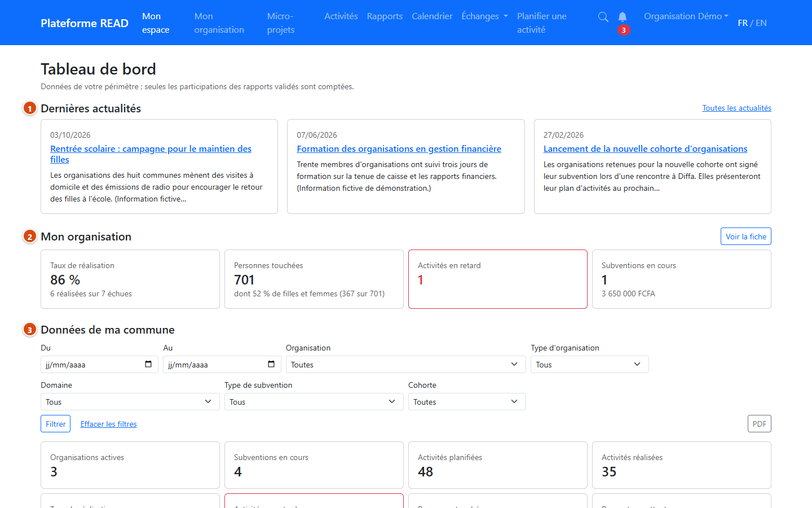This screenshot has width=812, height=508.
Task: Click the Personnes touchées 701 value
Action: [x=244, y=280]
